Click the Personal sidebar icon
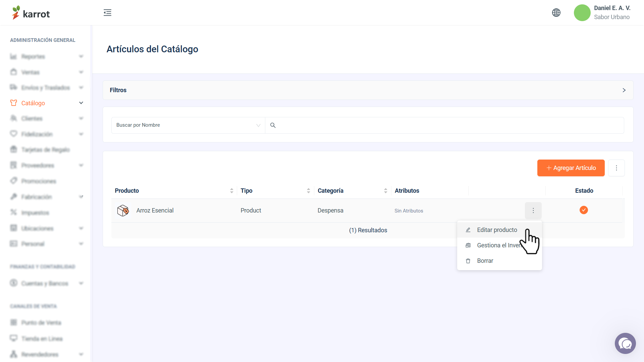Viewport: 644px width, 362px height. (13, 244)
